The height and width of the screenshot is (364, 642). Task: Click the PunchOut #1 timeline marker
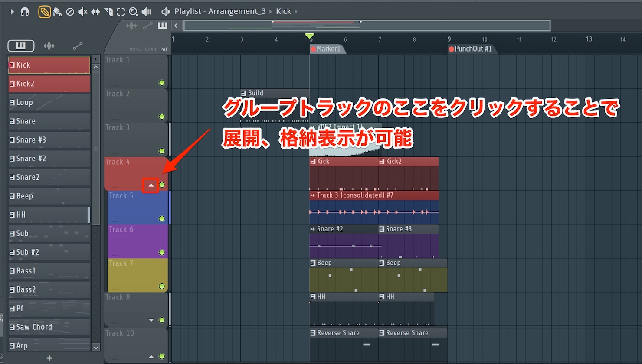[x=472, y=49]
